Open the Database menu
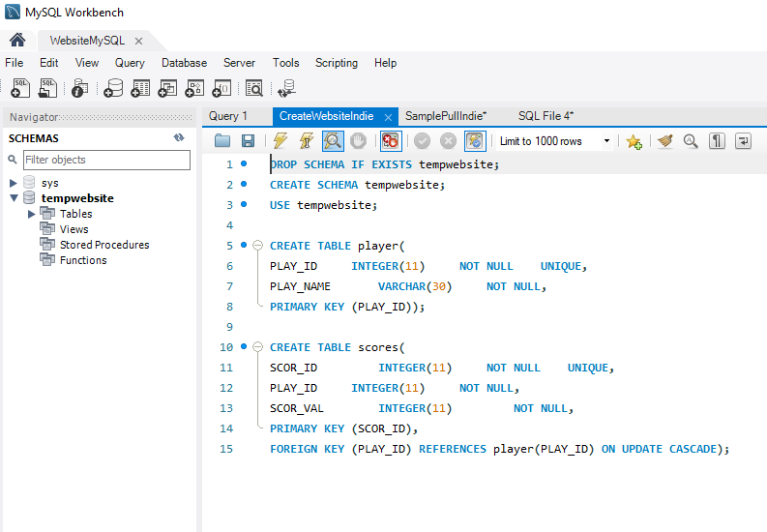767x532 pixels. tap(184, 63)
